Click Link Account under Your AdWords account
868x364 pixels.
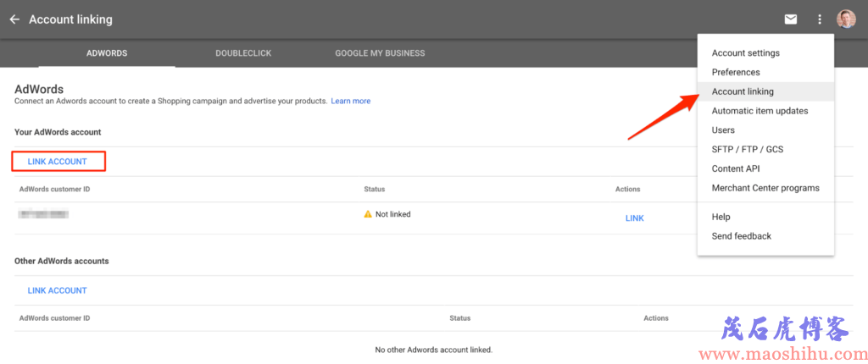58,162
